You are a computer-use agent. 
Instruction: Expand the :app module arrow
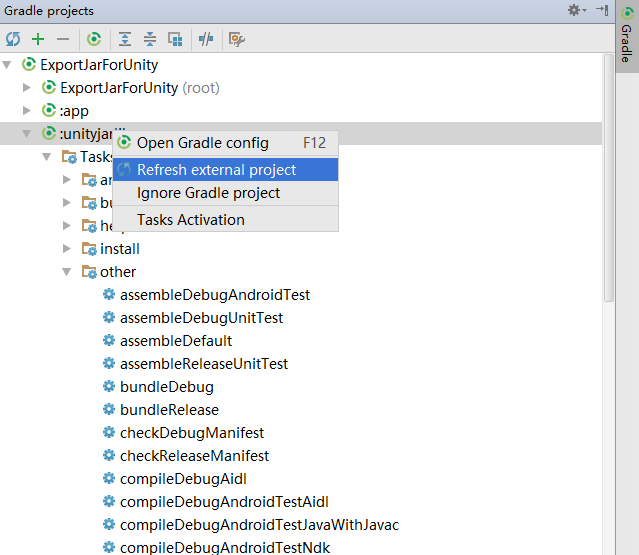click(26, 110)
